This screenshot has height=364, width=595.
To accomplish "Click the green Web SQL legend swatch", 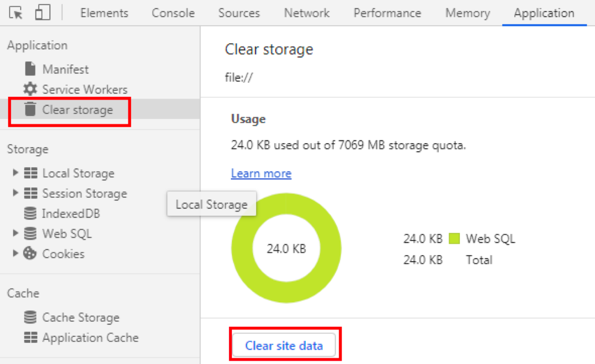I will point(454,239).
